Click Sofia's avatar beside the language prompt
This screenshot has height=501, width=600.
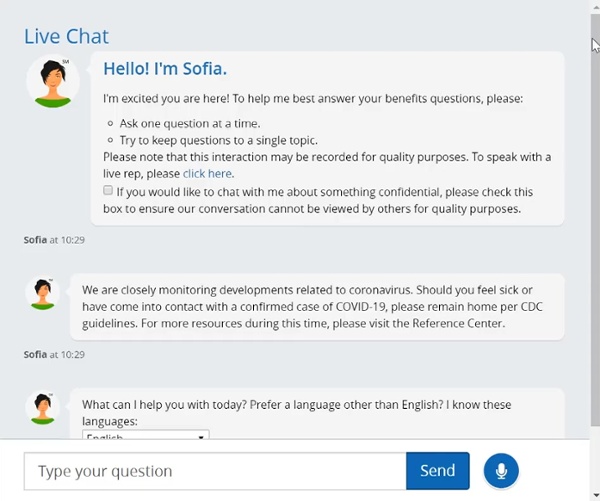[x=43, y=409]
